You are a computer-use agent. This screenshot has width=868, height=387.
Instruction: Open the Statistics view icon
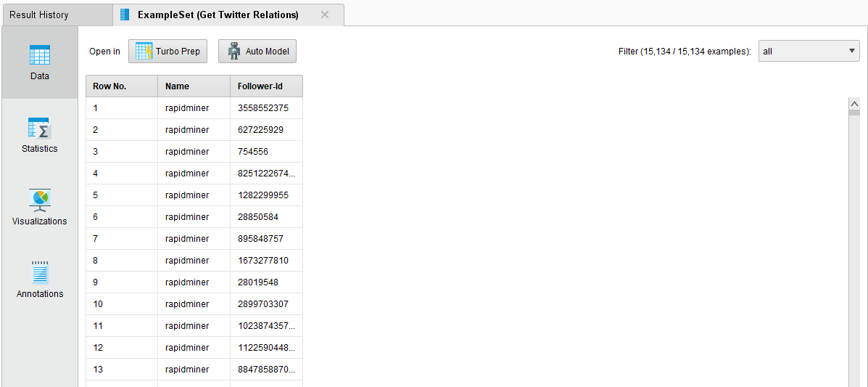coord(39,129)
